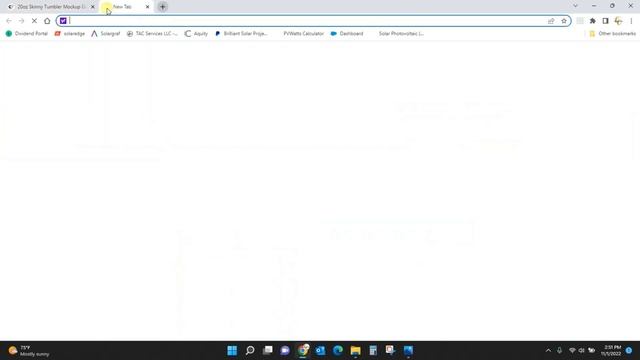Open the Aquity bookmark
640x360 pixels.
coord(196,33)
